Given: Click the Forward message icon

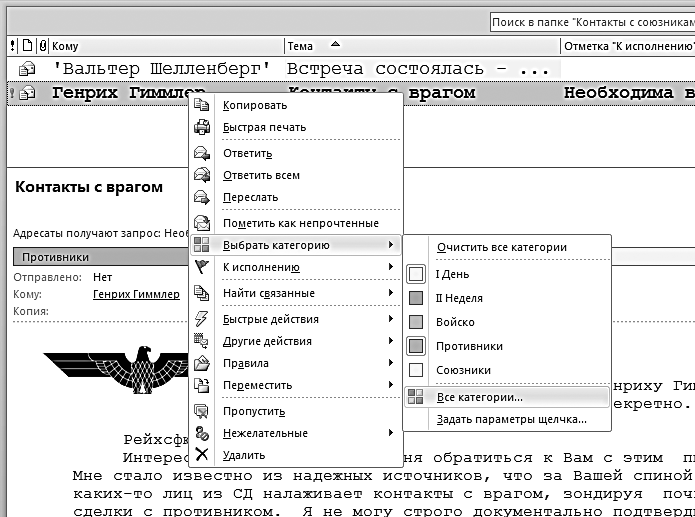Looking at the screenshot, I should [x=202, y=198].
